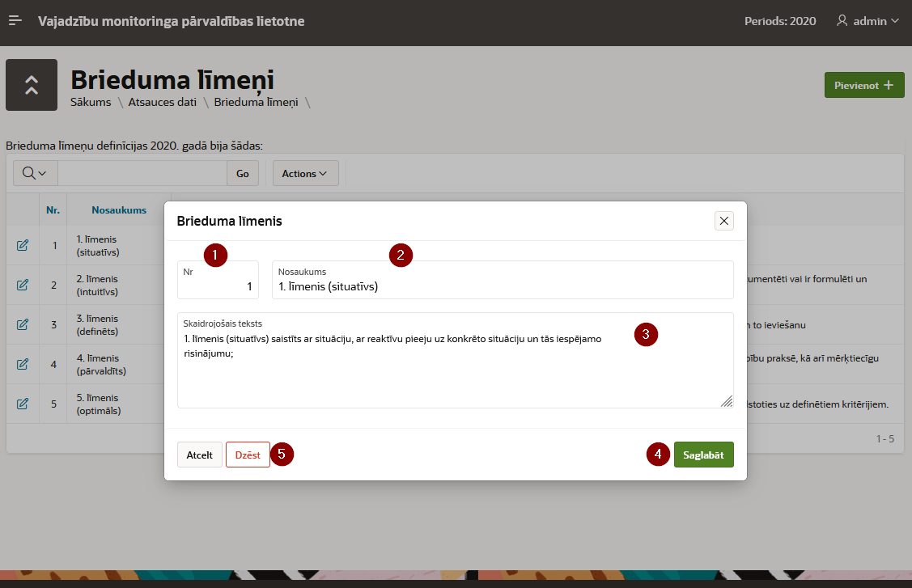Open the Actions dropdown menu
This screenshot has width=912, height=588.
click(305, 173)
